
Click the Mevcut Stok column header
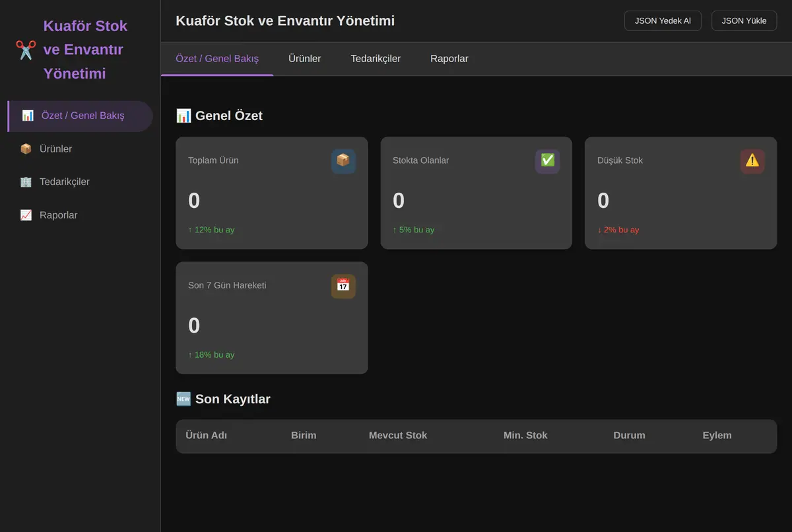click(x=398, y=436)
